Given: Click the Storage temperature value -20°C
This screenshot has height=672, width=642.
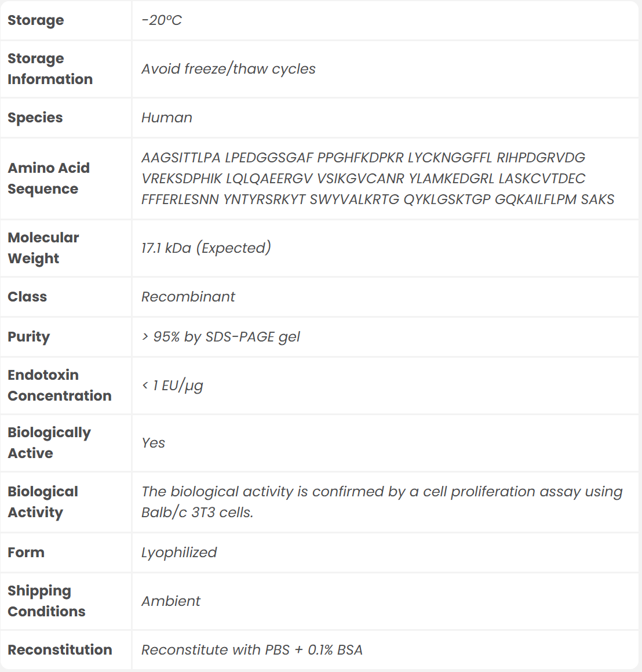Looking at the screenshot, I should pyautogui.click(x=162, y=20).
